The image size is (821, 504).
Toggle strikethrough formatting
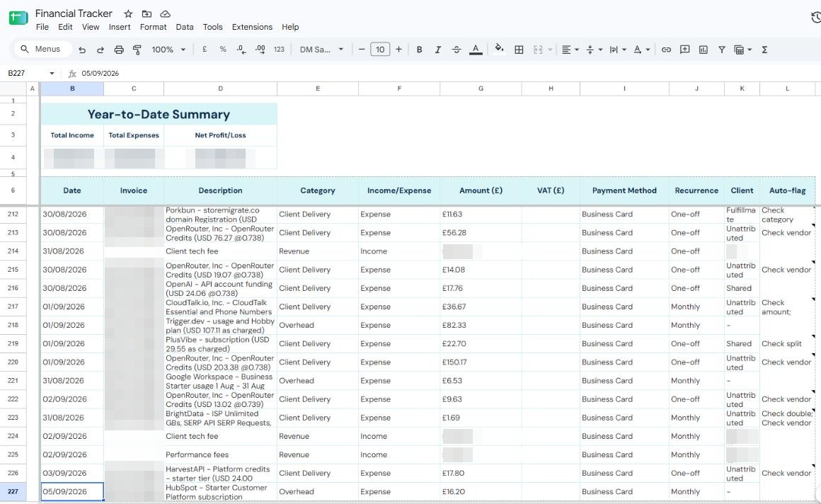(x=457, y=50)
